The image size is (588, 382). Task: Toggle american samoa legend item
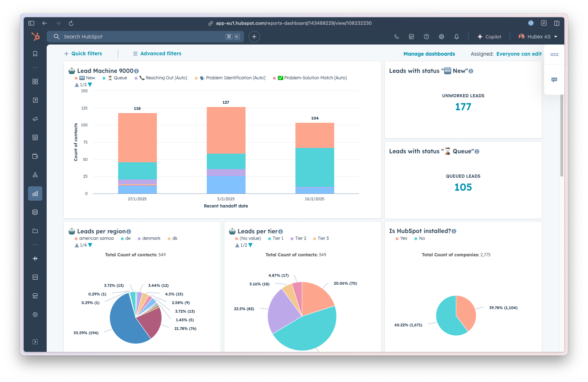point(94,238)
